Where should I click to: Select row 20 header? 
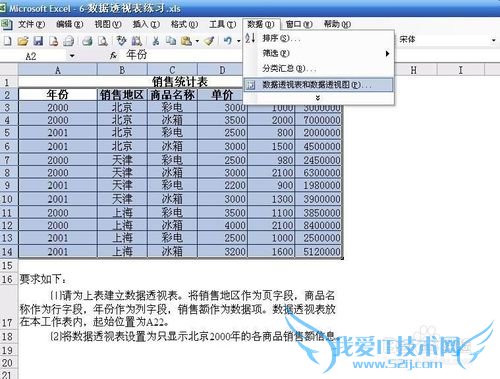9,363
